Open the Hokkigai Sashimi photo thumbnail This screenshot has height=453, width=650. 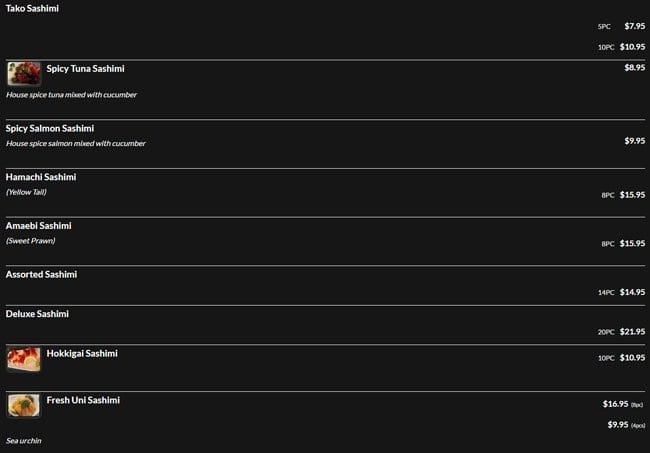click(x=24, y=359)
